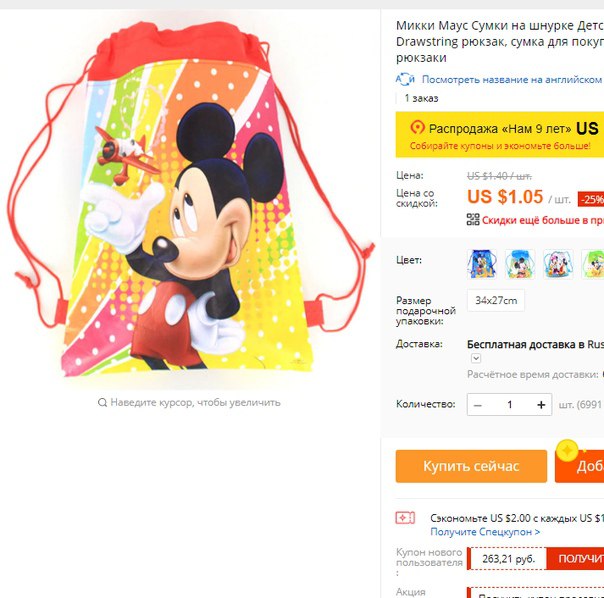Click the orange add to cart button
Viewport: 604px width, 598px height.
[x=579, y=466]
